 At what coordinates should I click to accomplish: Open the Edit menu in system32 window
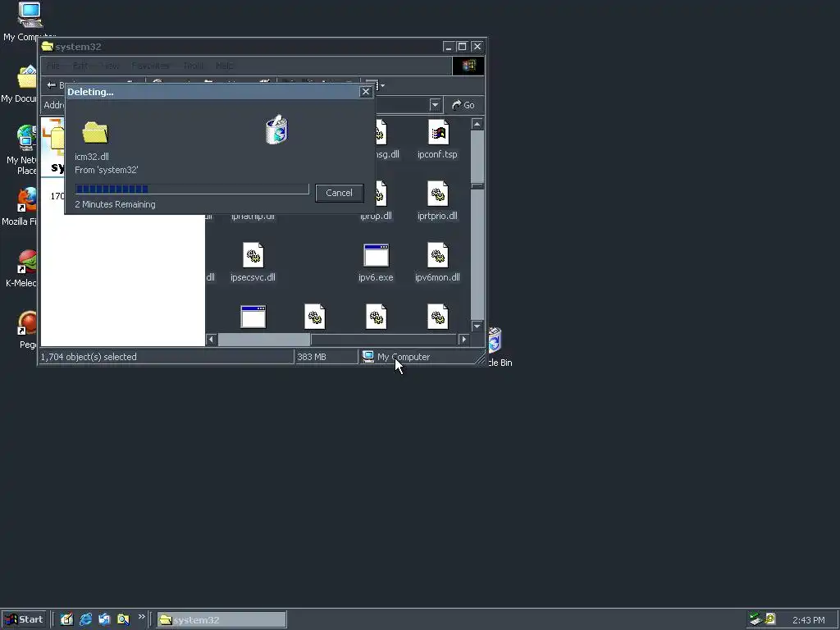click(80, 66)
